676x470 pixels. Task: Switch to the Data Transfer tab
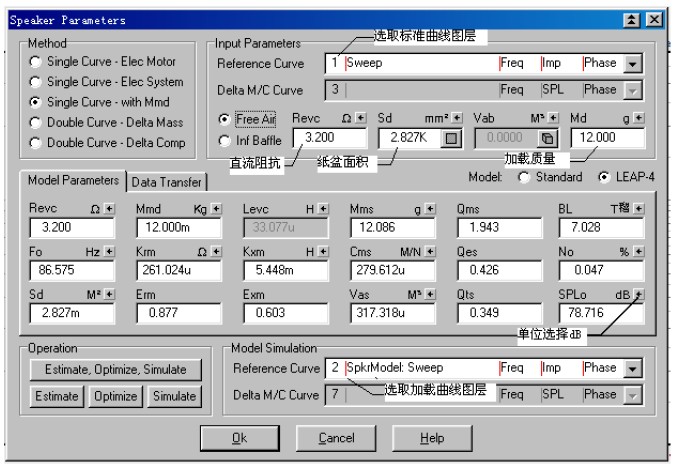pyautogui.click(x=166, y=181)
